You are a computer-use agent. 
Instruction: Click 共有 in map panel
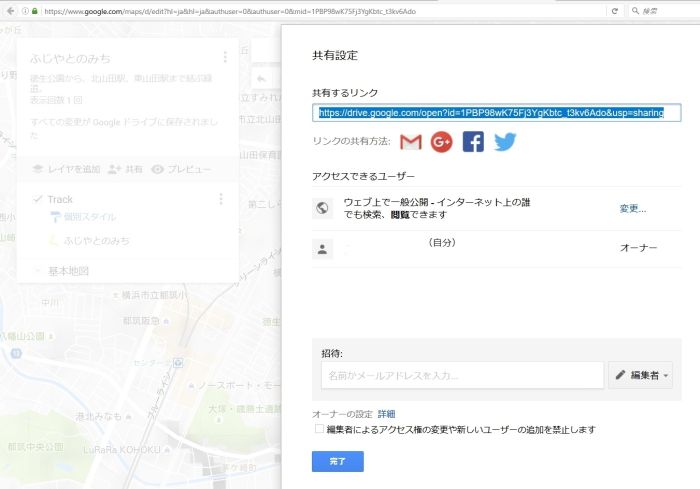(x=125, y=169)
